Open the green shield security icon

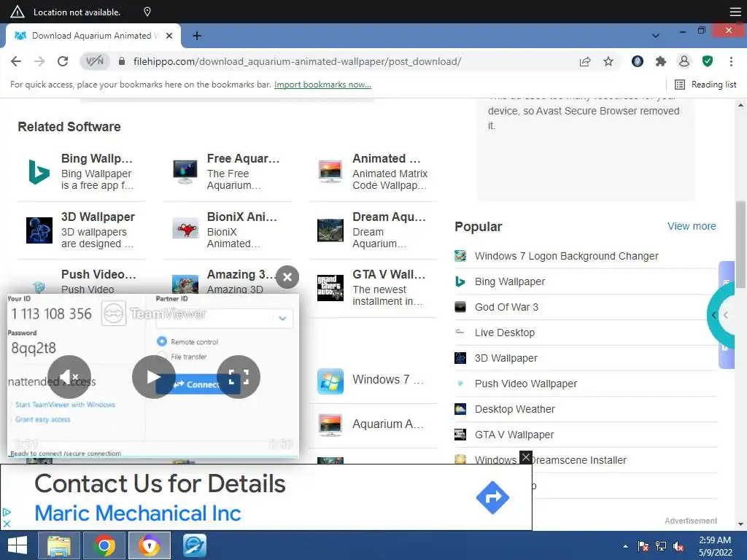click(x=708, y=61)
